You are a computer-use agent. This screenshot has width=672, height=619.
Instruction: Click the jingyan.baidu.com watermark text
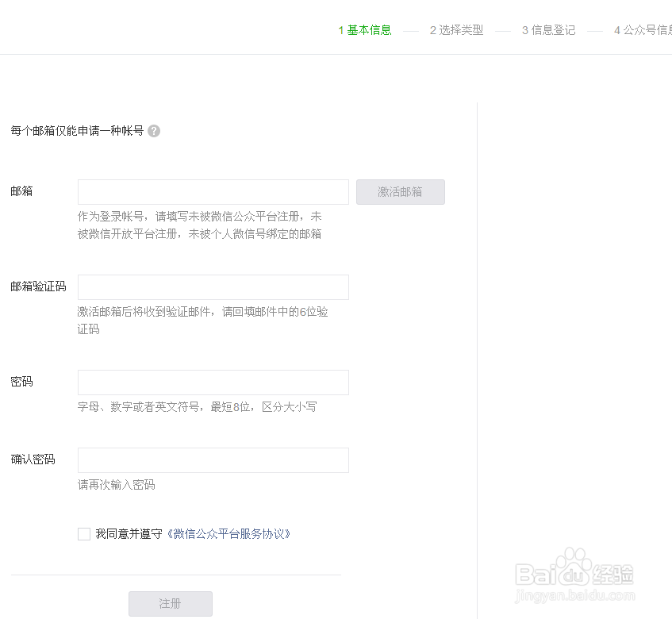(577, 594)
